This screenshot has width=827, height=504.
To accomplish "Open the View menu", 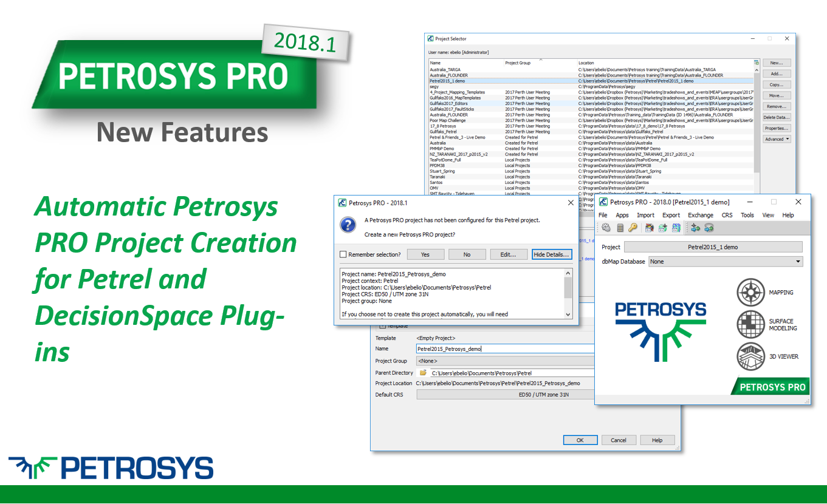I will (x=768, y=215).
